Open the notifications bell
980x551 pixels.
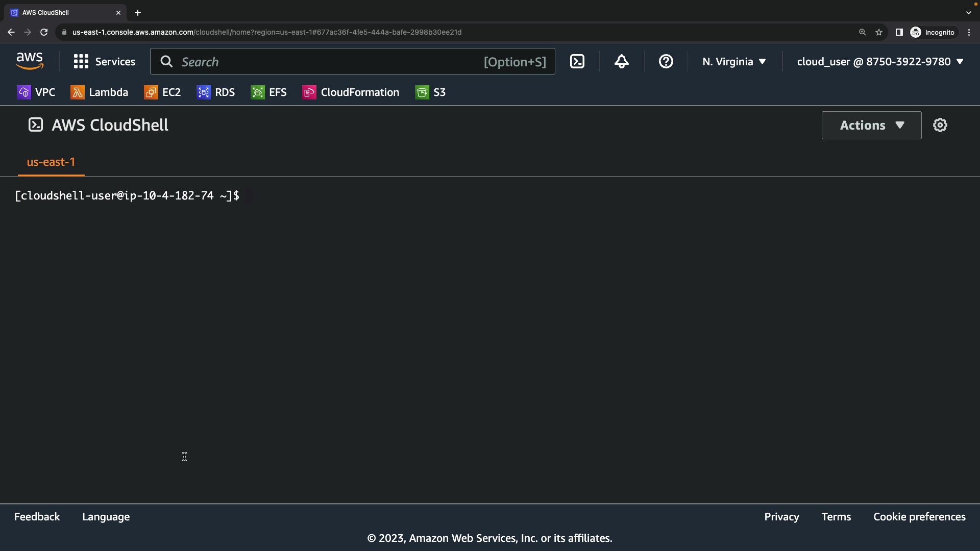pyautogui.click(x=621, y=62)
